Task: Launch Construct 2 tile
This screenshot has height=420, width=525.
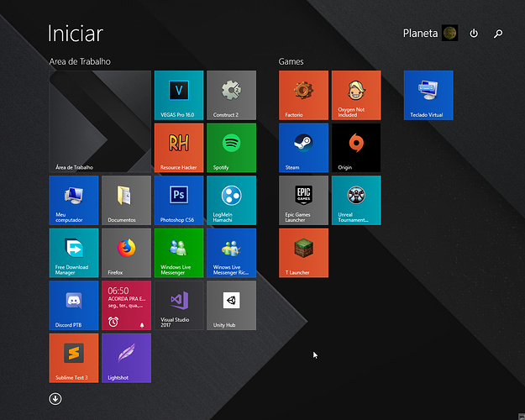Action: coord(231,95)
